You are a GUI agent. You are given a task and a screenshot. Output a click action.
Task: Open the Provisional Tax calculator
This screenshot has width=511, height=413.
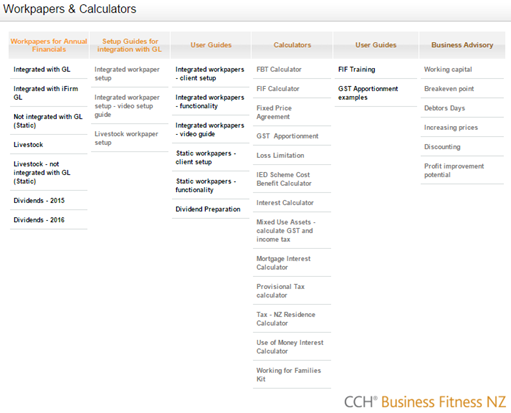[x=280, y=291]
